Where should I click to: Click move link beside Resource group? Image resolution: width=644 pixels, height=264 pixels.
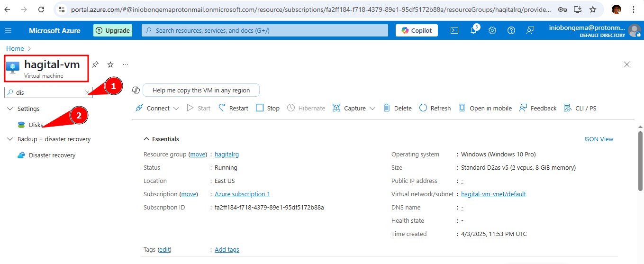coord(198,154)
